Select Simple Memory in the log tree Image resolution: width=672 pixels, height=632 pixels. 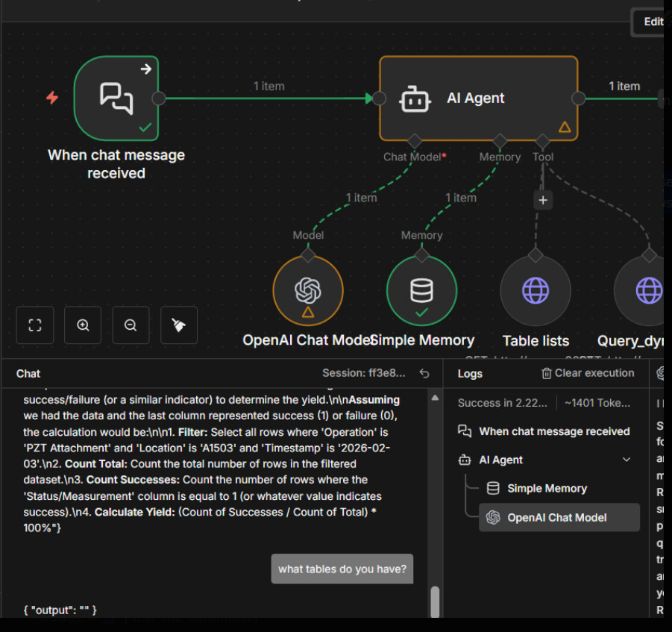[547, 489]
